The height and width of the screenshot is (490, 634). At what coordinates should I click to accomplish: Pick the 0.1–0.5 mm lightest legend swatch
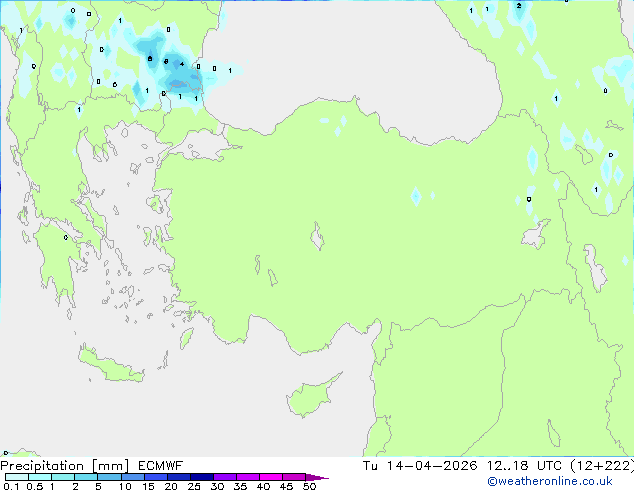[17, 477]
